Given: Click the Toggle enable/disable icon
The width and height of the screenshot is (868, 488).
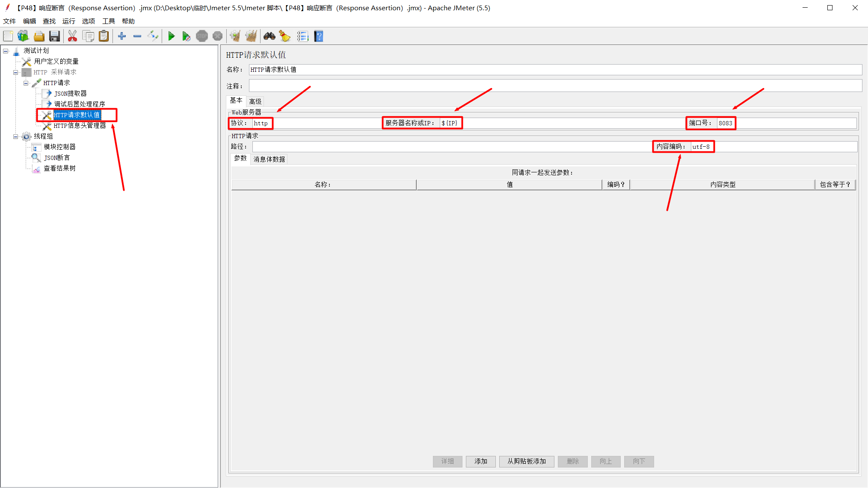Looking at the screenshot, I should click(153, 36).
